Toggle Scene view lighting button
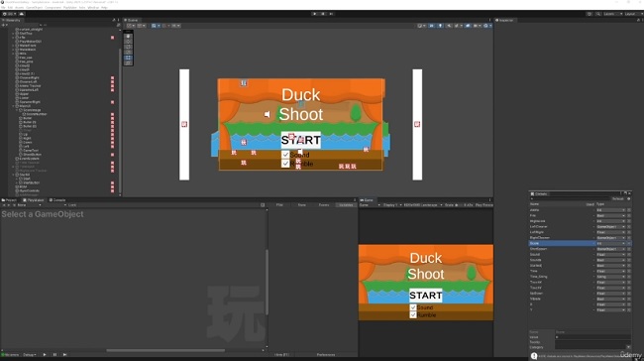Screen dimensions: 644x361 [x=440, y=26]
